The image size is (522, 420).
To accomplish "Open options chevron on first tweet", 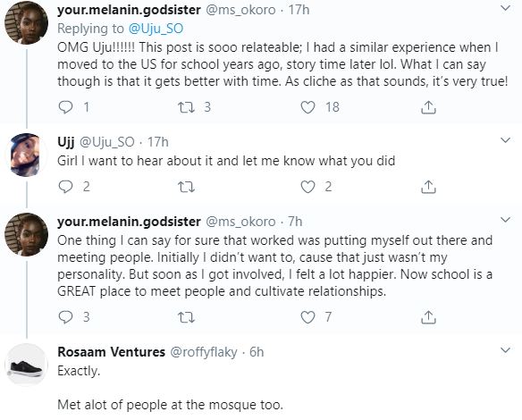I will coord(505,8).
